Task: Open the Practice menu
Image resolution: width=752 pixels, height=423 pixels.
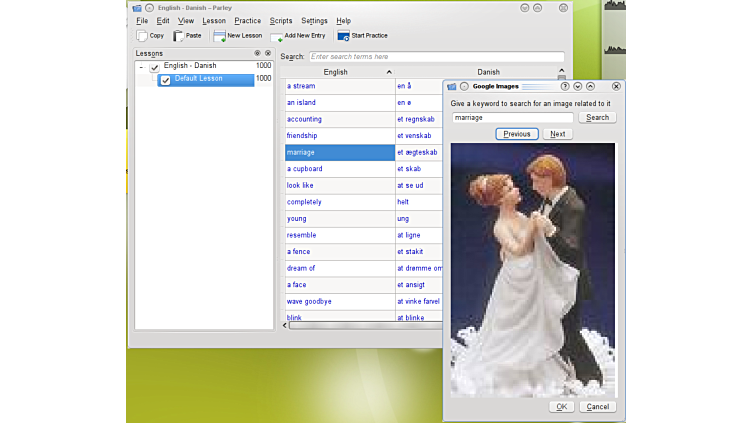Action: pos(247,21)
